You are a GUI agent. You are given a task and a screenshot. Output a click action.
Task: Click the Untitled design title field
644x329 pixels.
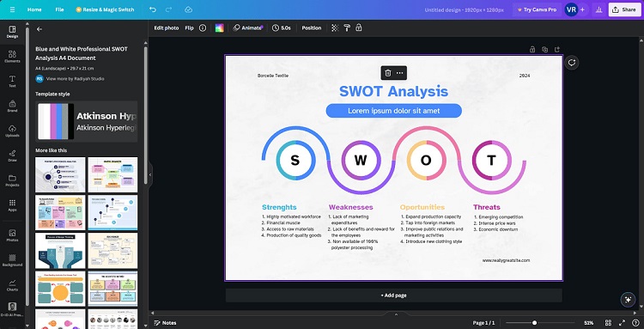[464, 9]
